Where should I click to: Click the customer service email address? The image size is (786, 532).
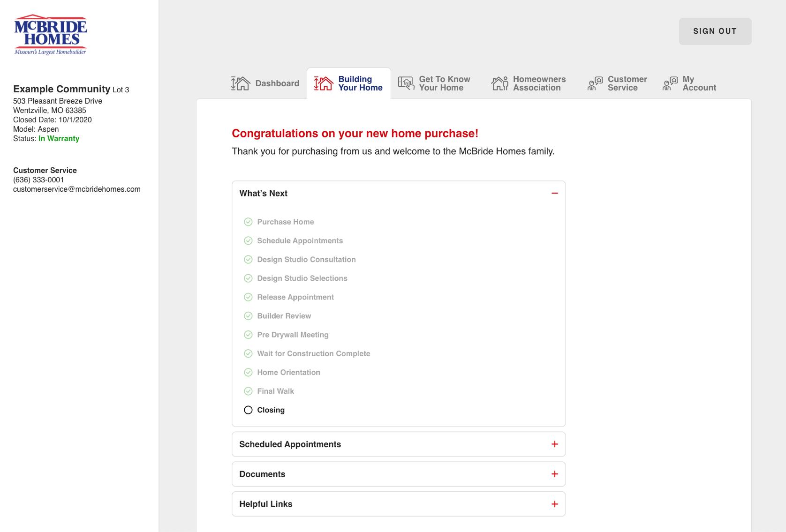[77, 189]
